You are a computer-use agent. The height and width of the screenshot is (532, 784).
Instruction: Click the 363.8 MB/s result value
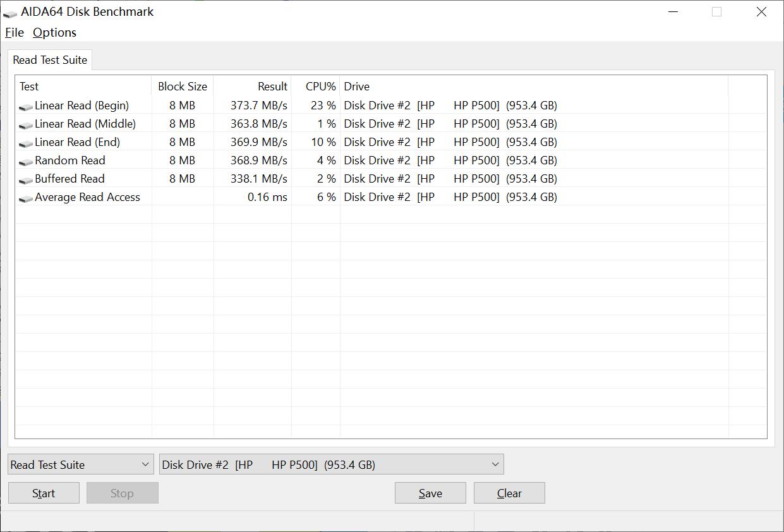click(x=259, y=123)
